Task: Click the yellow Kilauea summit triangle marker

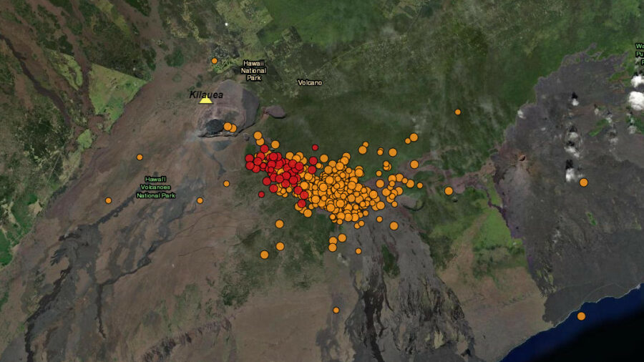Action: (x=206, y=99)
